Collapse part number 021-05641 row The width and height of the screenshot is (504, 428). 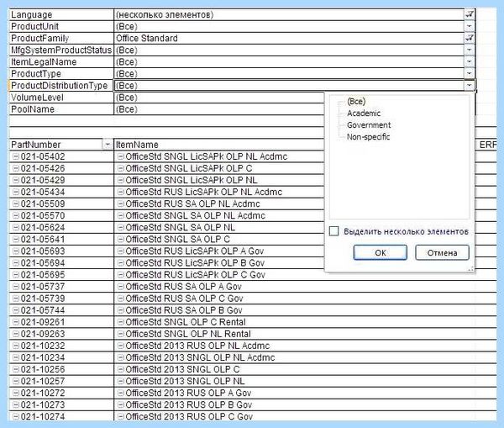pos(16,240)
